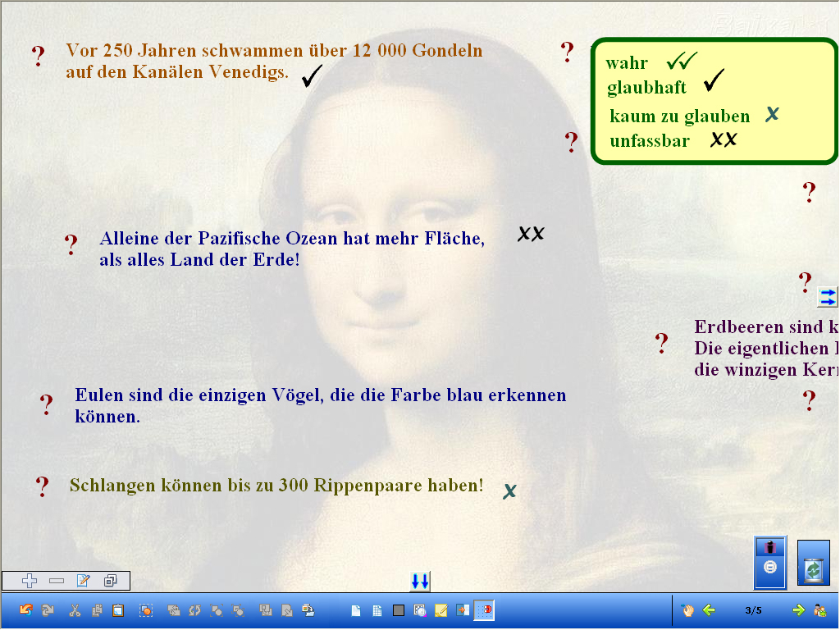Click question mark beside the Gondeln statement
Screen dimensions: 840x630
click(38, 56)
